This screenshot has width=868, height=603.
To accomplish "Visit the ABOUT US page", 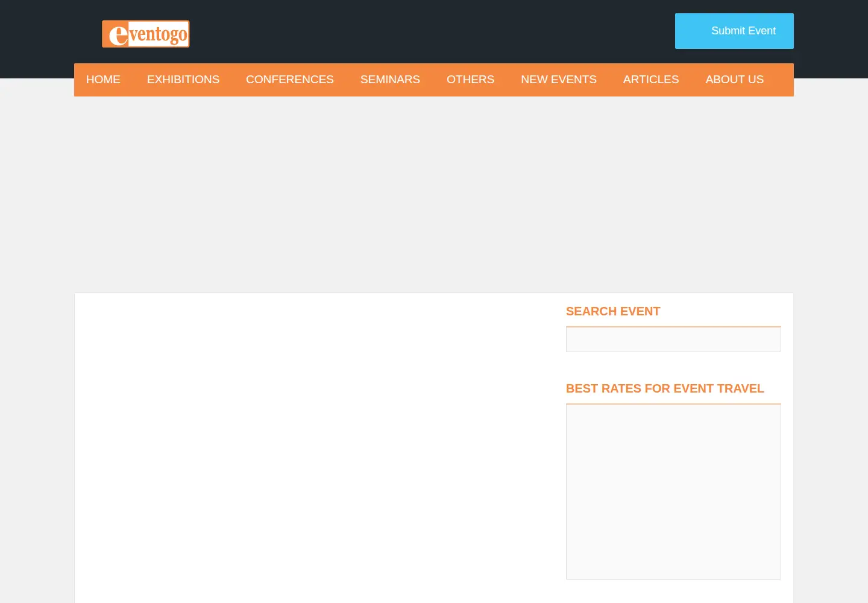I will click(x=735, y=80).
